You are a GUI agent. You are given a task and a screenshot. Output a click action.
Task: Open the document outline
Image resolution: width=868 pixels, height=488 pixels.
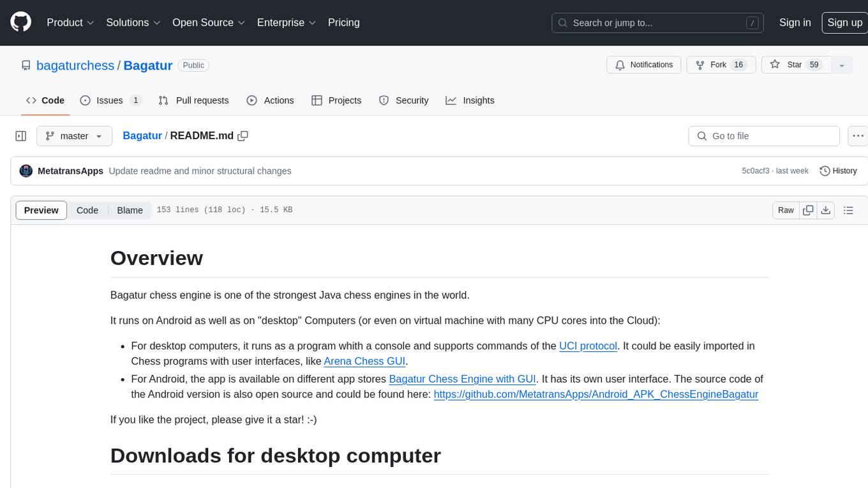tap(848, 210)
